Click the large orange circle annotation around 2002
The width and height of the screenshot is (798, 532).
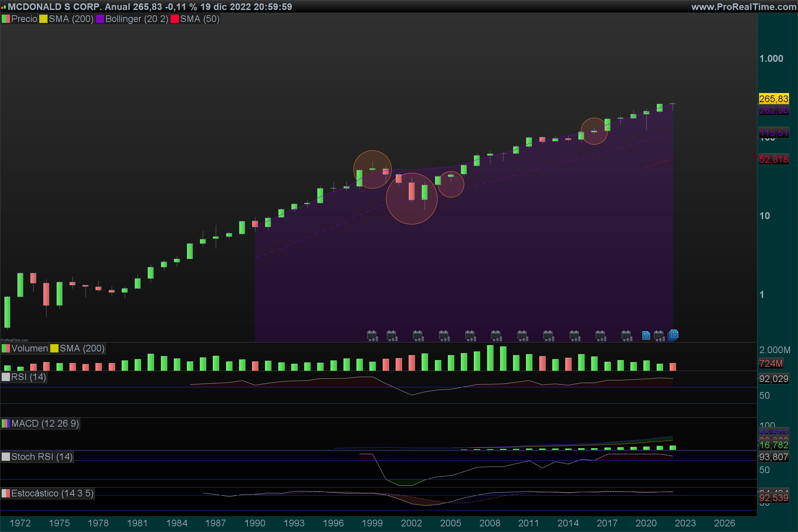pyautogui.click(x=412, y=212)
